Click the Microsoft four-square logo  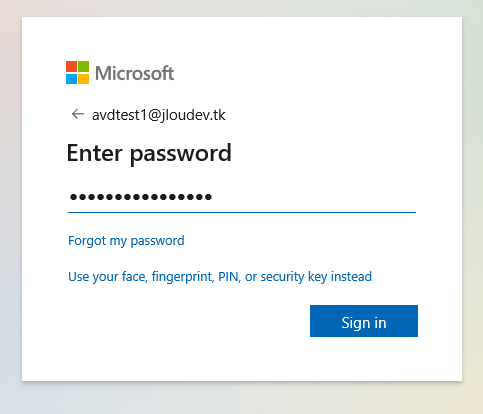77,72
